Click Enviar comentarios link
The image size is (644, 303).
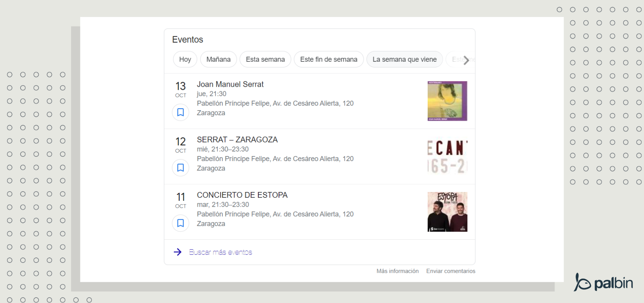pos(451,271)
